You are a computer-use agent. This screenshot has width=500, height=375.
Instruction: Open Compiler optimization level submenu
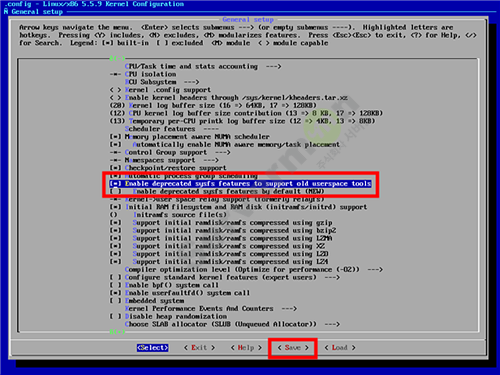click(254, 269)
